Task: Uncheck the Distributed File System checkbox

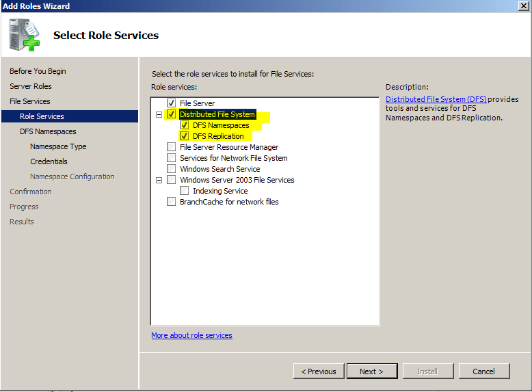Action: (172, 114)
